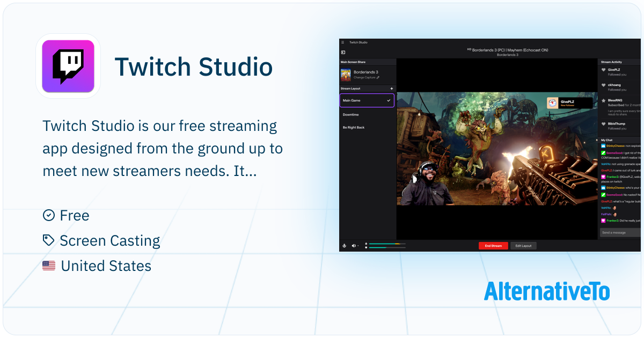Click the microphone audio level meter
Screen dimensions: 644x338
click(x=387, y=244)
